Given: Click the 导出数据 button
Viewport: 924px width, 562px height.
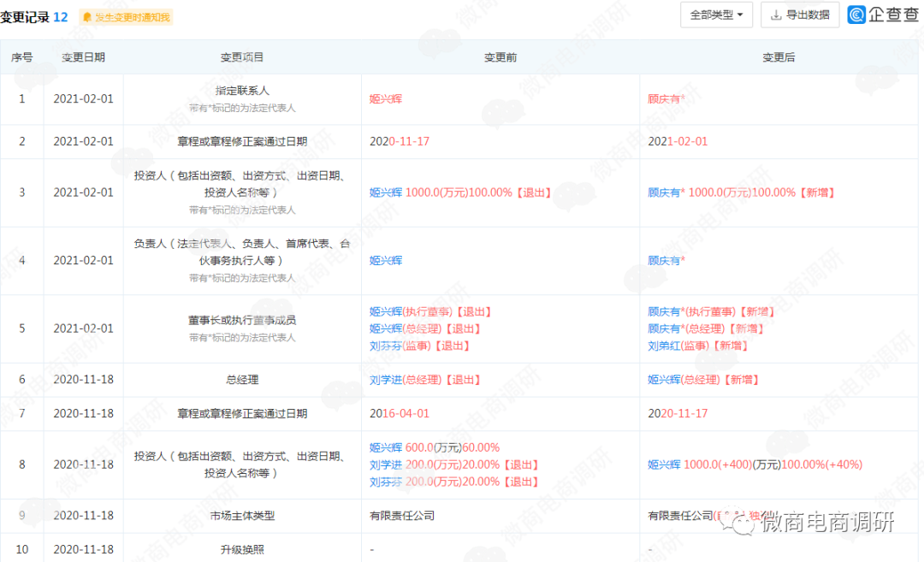Looking at the screenshot, I should 800,15.
